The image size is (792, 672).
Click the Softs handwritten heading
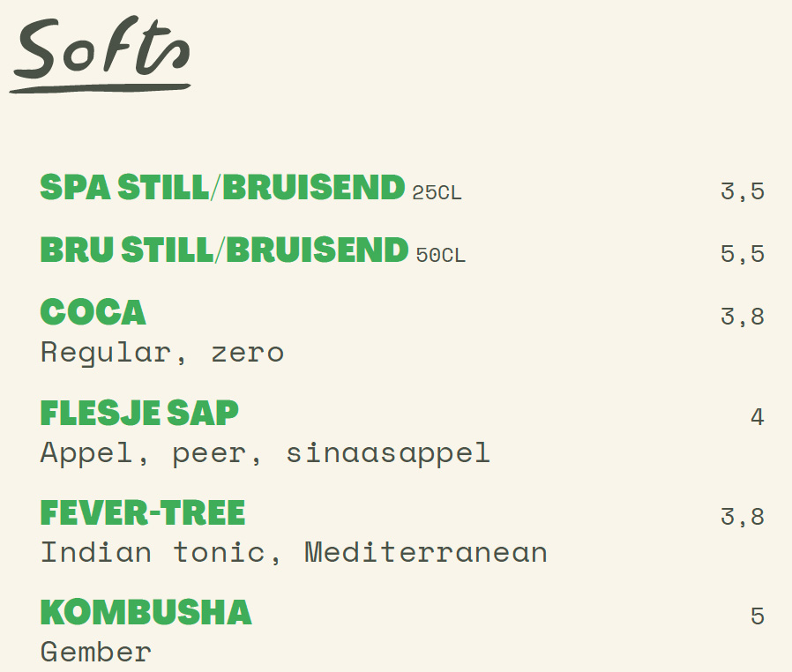tap(102, 47)
